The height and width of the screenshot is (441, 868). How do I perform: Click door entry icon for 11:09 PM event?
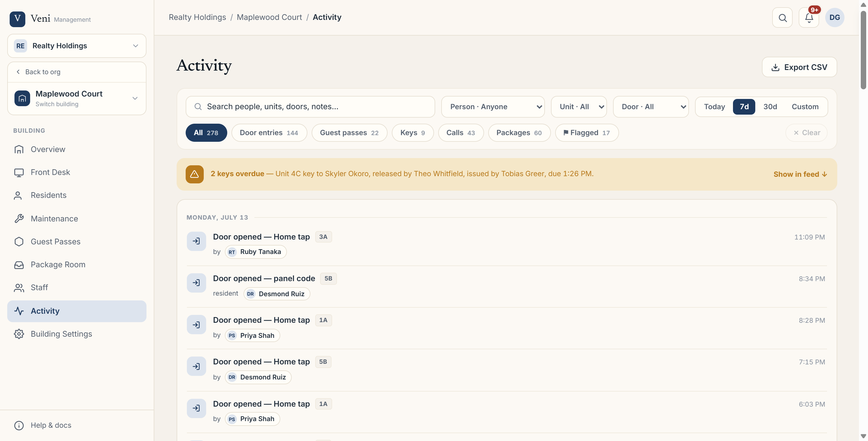click(197, 241)
